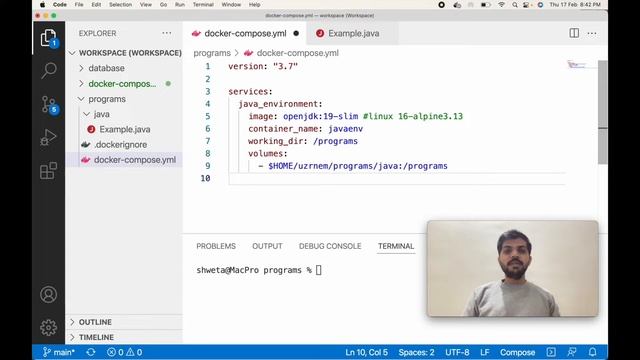Click the Synchronize Changes icon in status bar
This screenshot has height=360, width=640.
91,352
